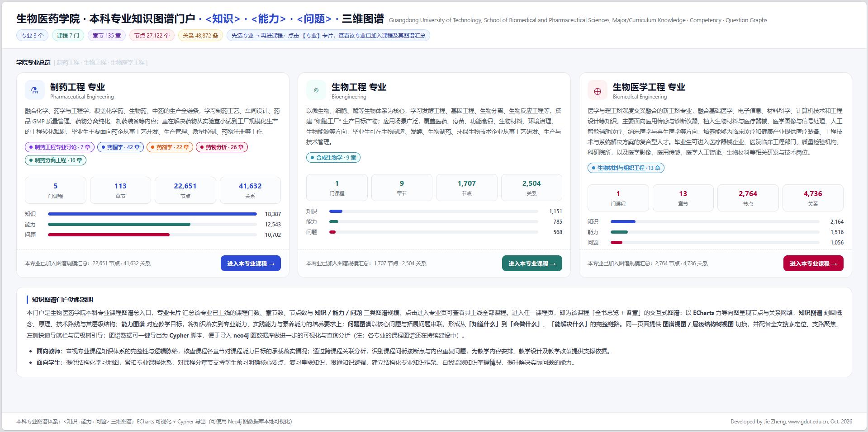Click the 面向学生 bullet text
Viewport: 868px width, 432px height.
(306, 362)
